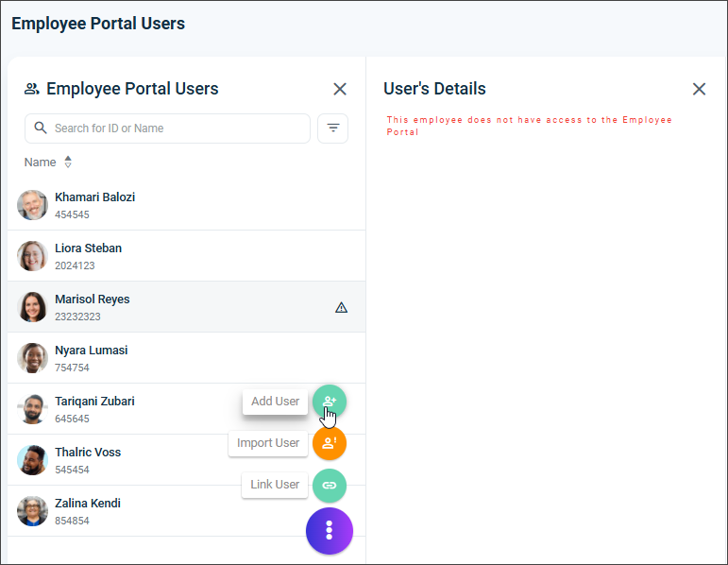The height and width of the screenshot is (565, 728).
Task: Close the Employee Portal Users panel
Action: pos(340,89)
